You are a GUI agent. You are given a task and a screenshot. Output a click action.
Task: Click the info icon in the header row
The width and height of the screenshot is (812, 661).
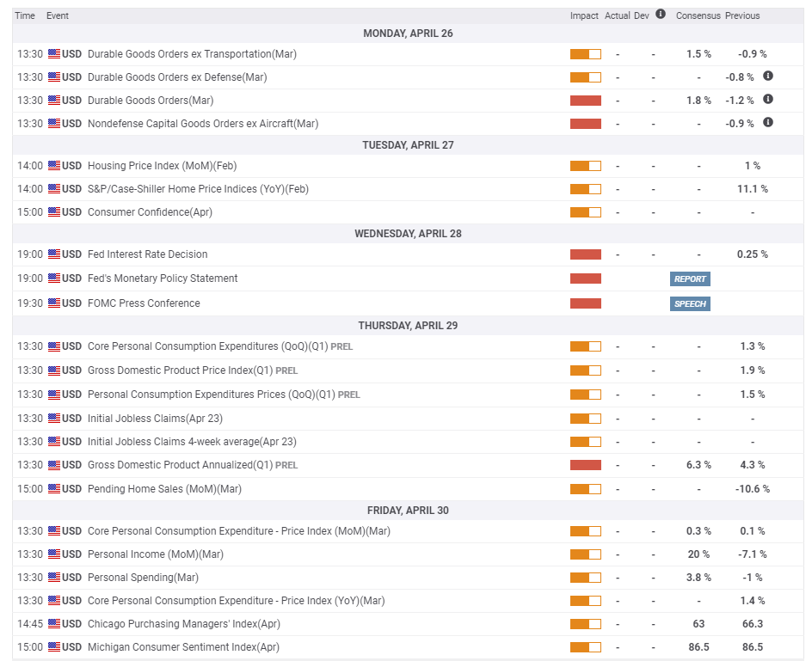pyautogui.click(x=661, y=15)
